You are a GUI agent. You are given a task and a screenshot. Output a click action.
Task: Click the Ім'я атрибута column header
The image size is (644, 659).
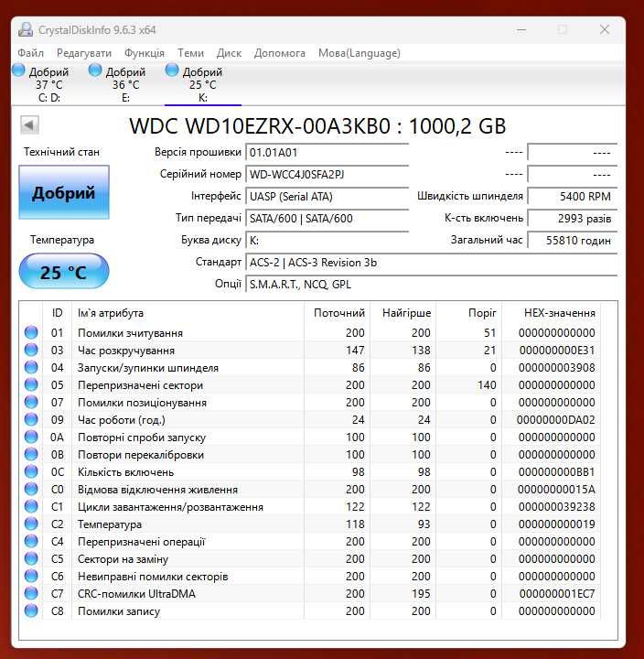click(188, 313)
